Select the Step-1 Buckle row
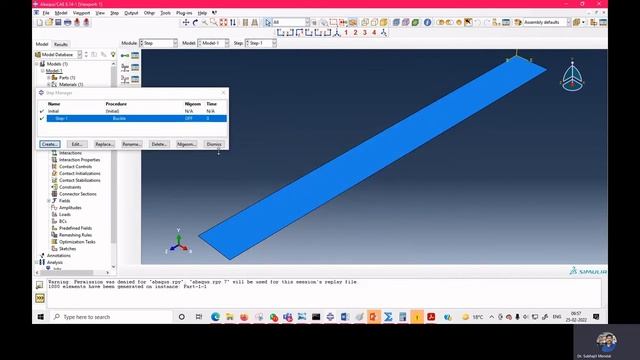This screenshot has height=360, width=640. click(x=137, y=118)
